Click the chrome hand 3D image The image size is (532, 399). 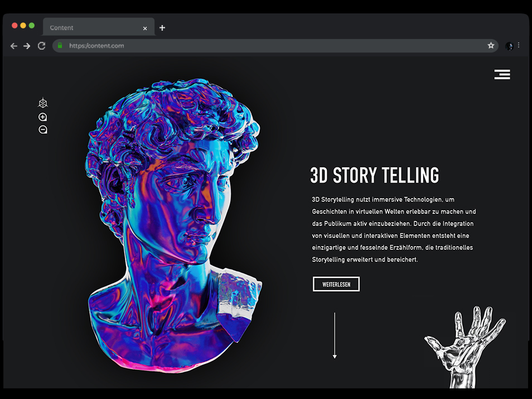465,347
